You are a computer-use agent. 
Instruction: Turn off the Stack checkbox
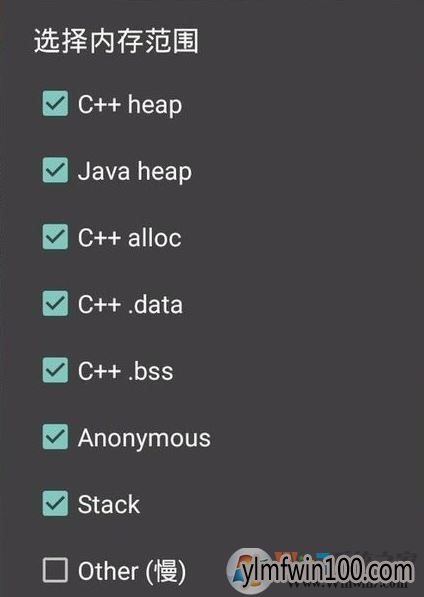55,503
